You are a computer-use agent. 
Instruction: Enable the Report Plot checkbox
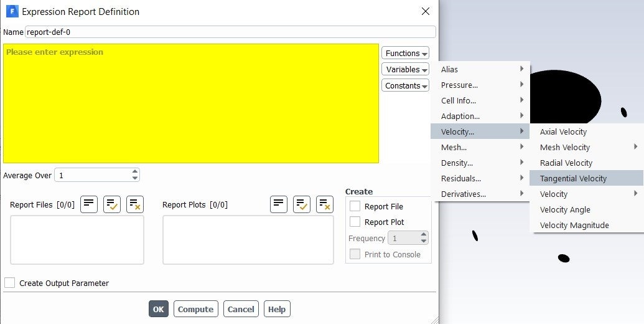tap(355, 222)
